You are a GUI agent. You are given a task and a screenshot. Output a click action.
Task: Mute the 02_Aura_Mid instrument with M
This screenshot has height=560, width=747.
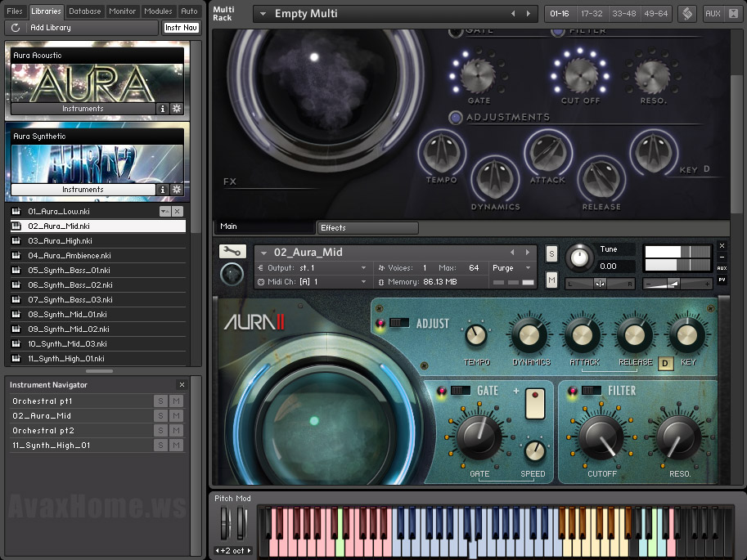[551, 280]
